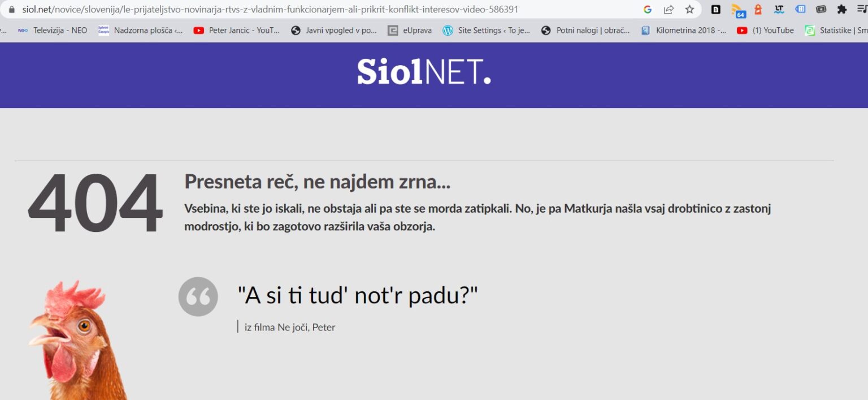Open the (1) YouTube bookmark
Image resolution: width=868 pixels, height=400 pixels.
(x=766, y=31)
